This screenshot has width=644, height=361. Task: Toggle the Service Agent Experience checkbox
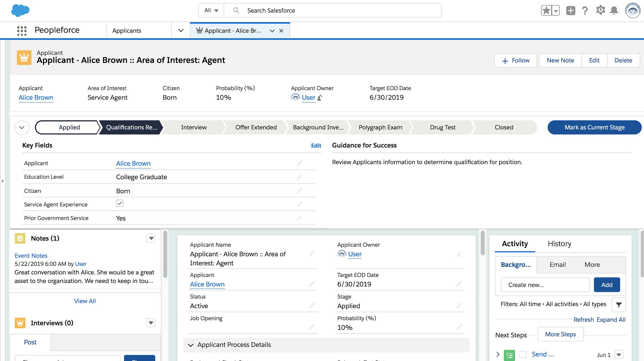tap(120, 203)
